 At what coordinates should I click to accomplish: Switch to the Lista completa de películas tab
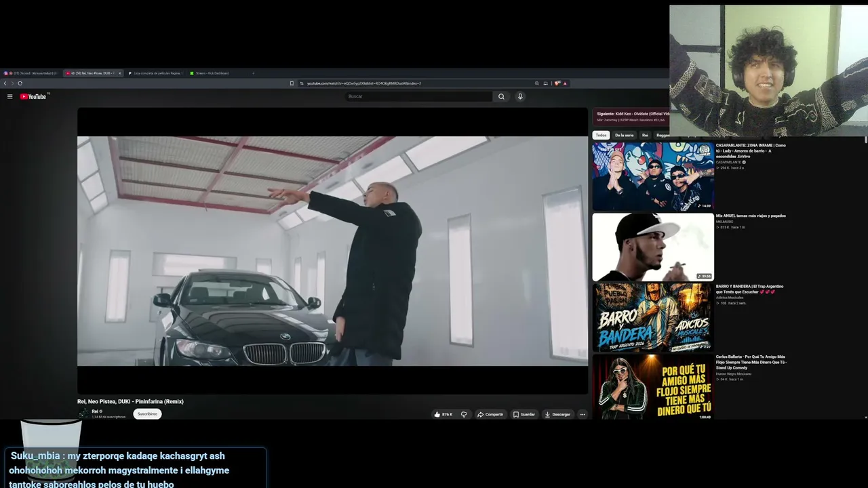(x=155, y=73)
